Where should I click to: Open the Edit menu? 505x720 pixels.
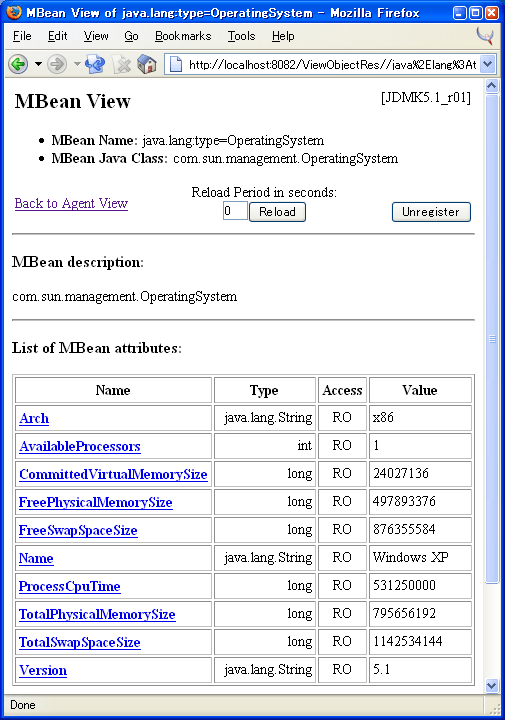coord(57,36)
